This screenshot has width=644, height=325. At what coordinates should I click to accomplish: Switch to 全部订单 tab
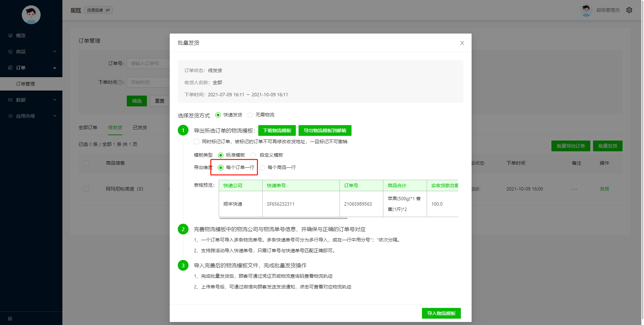click(x=88, y=127)
